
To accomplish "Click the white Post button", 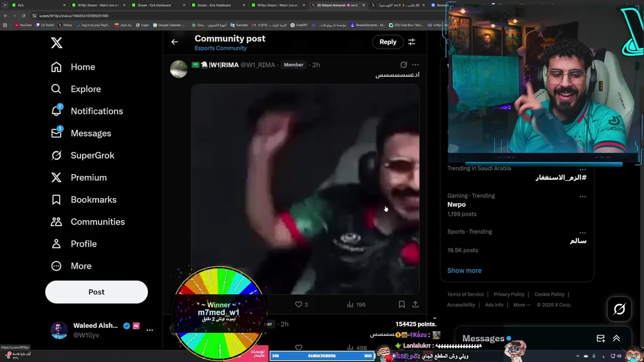I will click(x=97, y=292).
